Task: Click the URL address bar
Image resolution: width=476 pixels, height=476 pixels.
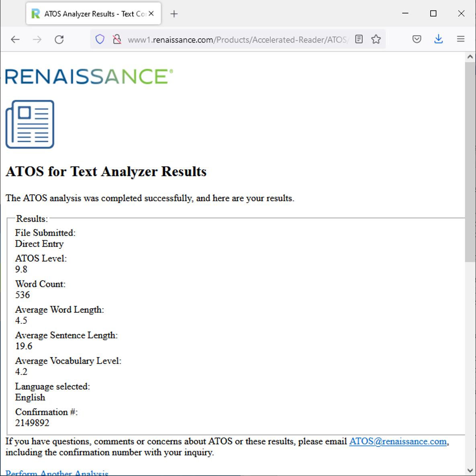Action: point(238,40)
